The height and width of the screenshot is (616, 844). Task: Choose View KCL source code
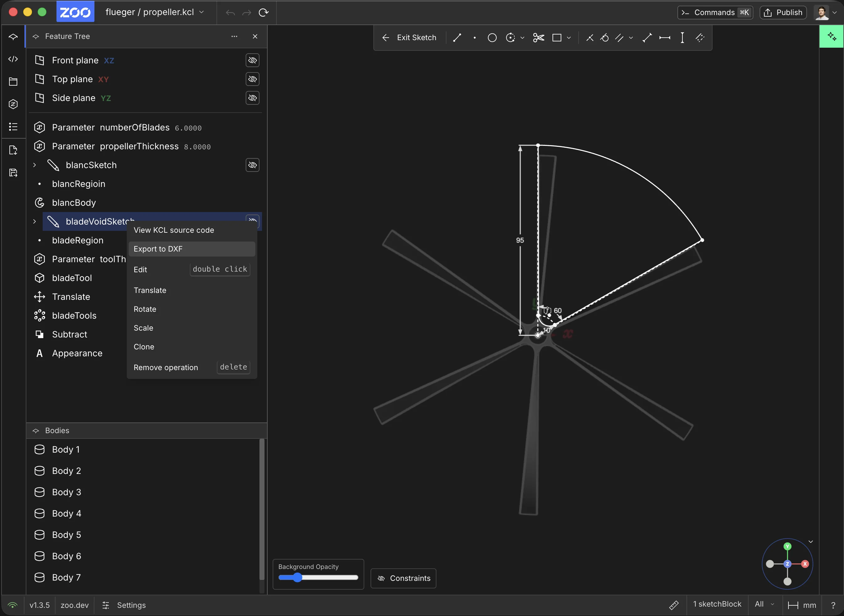[x=192, y=230]
